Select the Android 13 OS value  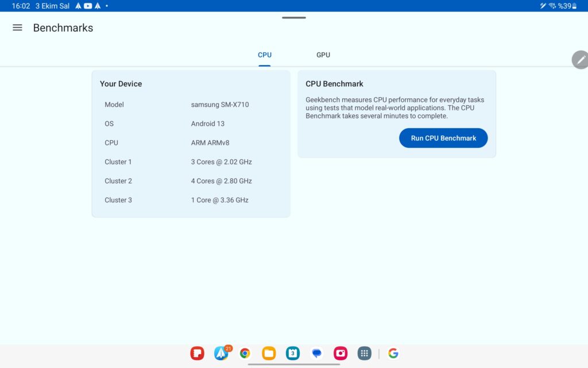[208, 124]
